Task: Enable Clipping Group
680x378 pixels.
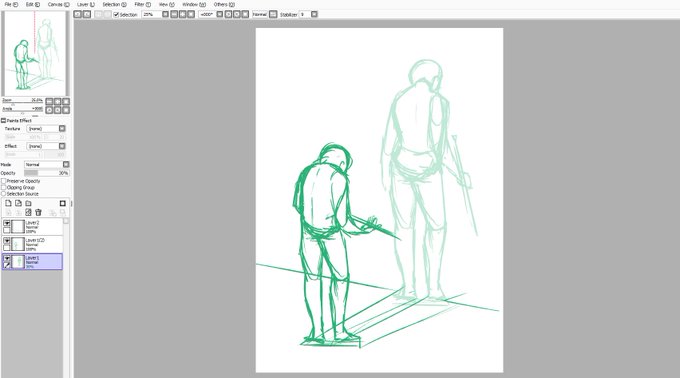Action: pyautogui.click(x=3, y=187)
